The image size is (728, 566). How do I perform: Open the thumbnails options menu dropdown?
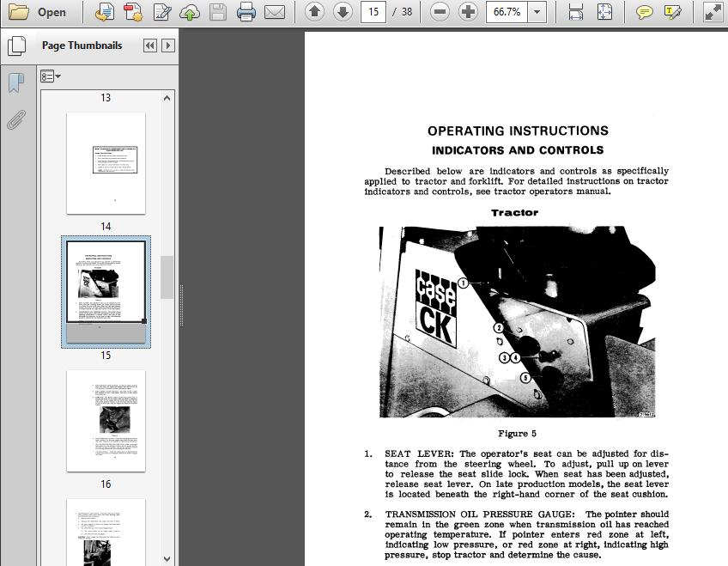point(51,76)
